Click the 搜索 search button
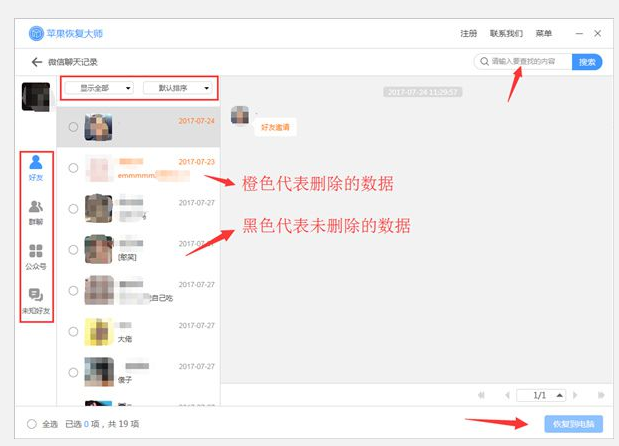The image size is (619, 446). (587, 62)
